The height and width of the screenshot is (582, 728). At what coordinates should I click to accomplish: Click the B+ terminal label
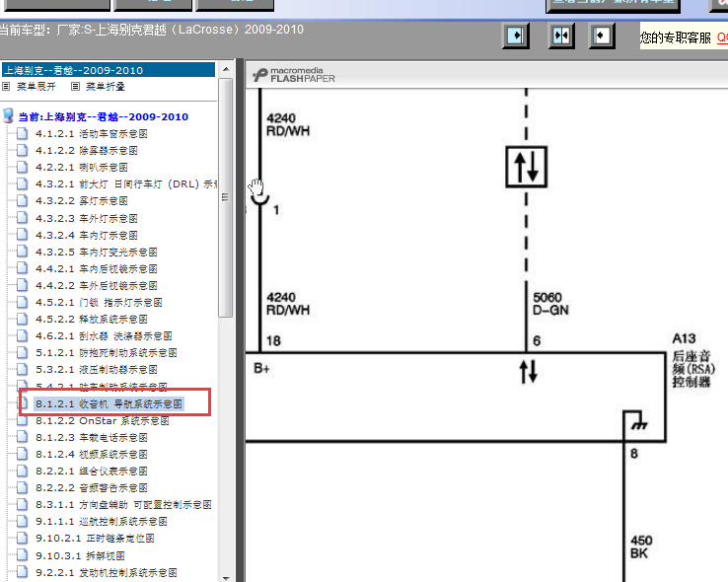pyautogui.click(x=261, y=369)
